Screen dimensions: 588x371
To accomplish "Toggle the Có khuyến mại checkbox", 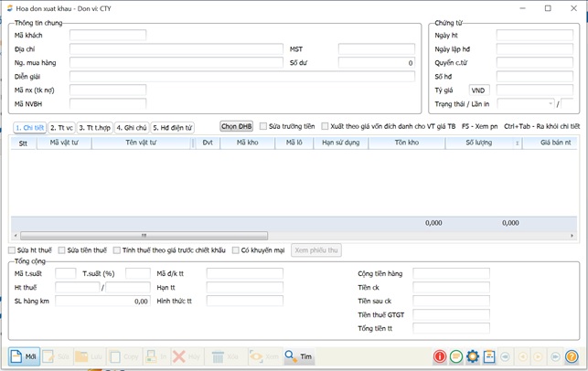I will [236, 250].
